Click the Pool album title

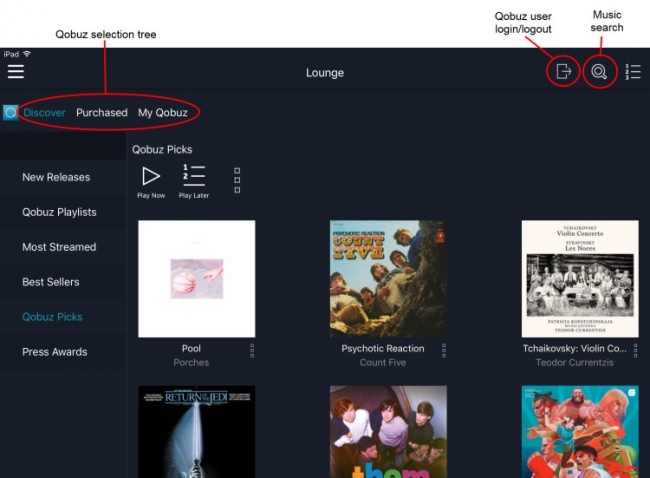(191, 348)
